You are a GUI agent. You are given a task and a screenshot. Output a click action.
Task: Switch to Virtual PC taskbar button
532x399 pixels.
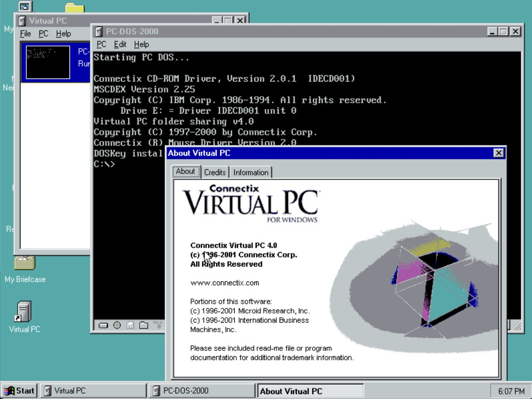click(x=93, y=391)
